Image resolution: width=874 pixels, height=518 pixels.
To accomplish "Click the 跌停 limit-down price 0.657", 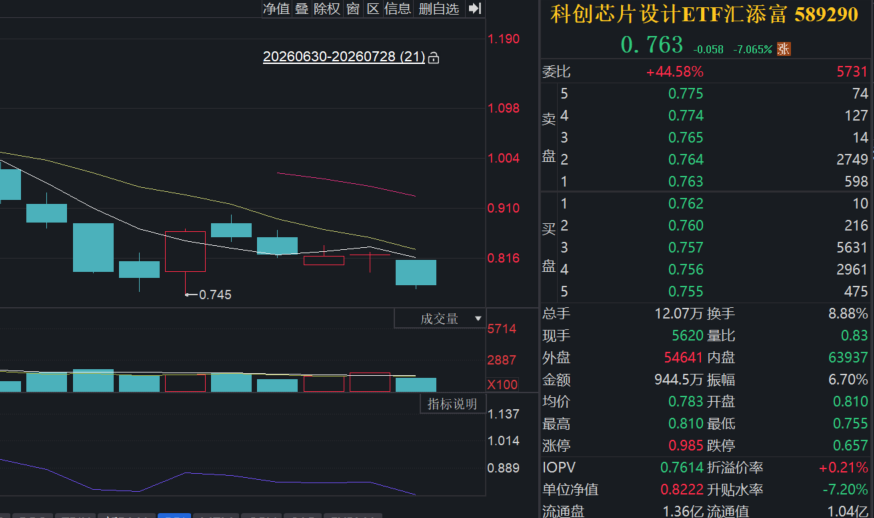I will coord(851,446).
